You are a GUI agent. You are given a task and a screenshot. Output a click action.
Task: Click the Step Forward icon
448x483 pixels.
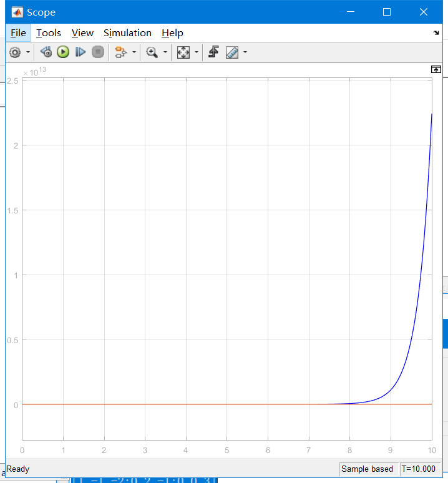(80, 52)
